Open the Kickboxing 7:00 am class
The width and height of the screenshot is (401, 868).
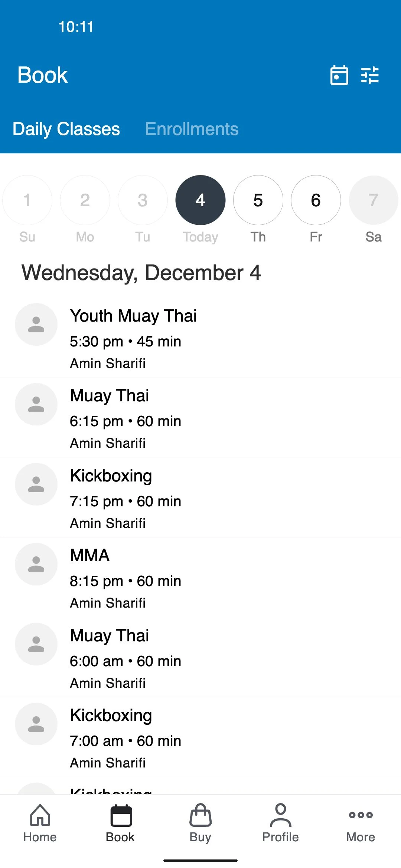[200, 737]
